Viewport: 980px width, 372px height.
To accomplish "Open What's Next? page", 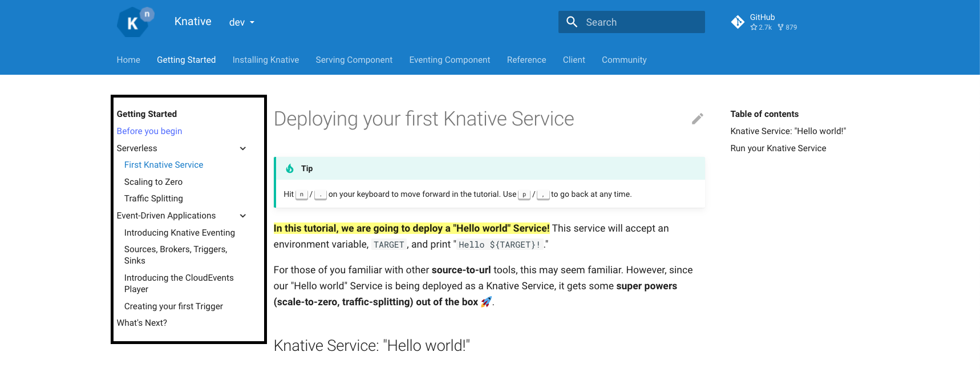I will (142, 323).
